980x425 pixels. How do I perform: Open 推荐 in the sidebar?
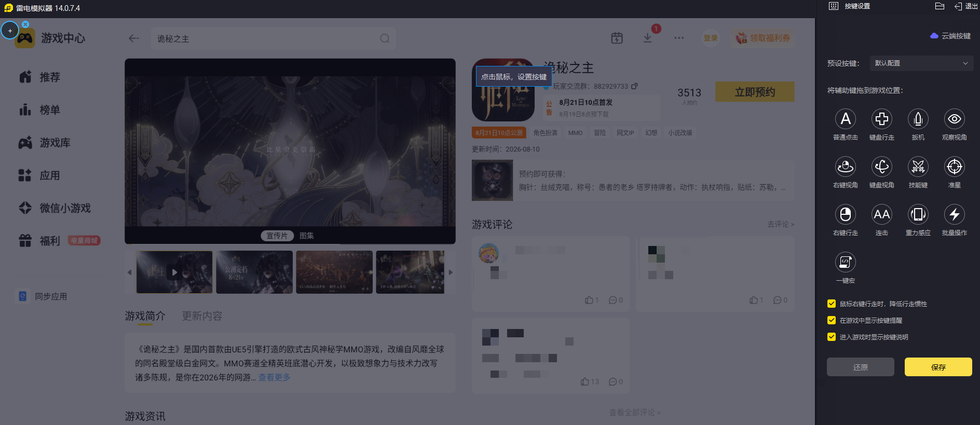click(40, 77)
